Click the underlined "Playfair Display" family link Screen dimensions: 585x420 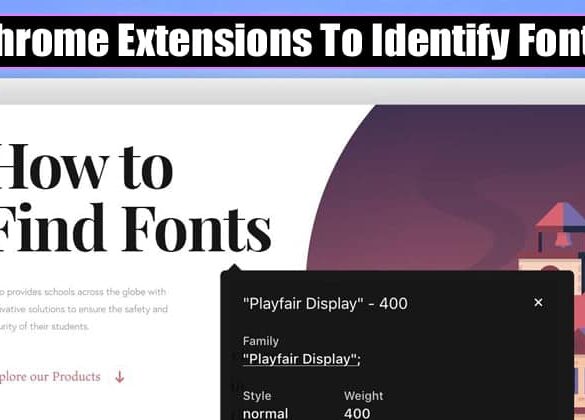pyautogui.click(x=301, y=359)
